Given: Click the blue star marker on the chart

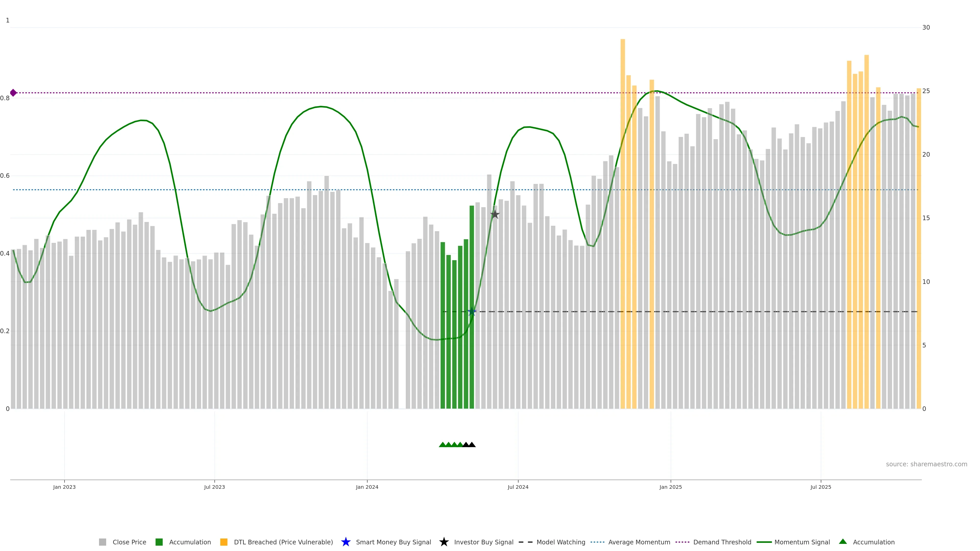Looking at the screenshot, I should [x=472, y=311].
